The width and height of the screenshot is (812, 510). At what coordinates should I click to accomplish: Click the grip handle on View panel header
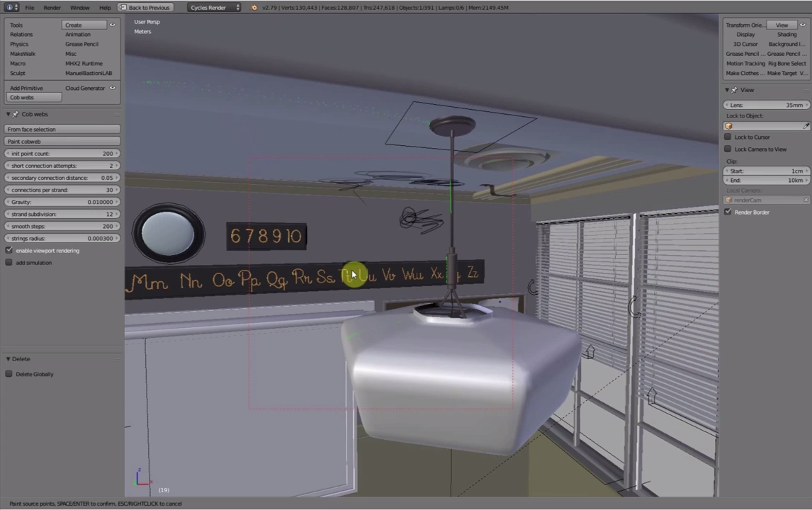806,90
